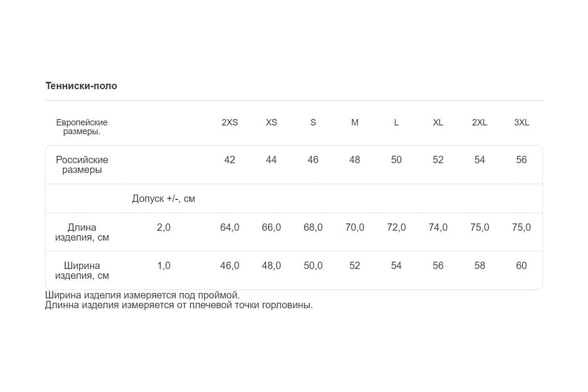
Task: Click the note about плечевой точки горловины
Action: (179, 305)
